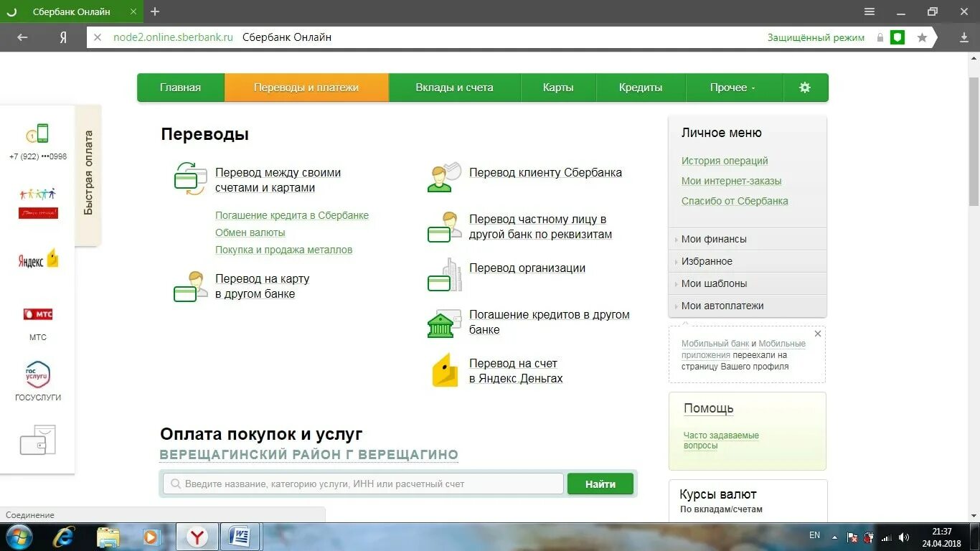Select the colorful people figures quick pay icon
This screenshot has width=980, height=551.
[x=38, y=204]
